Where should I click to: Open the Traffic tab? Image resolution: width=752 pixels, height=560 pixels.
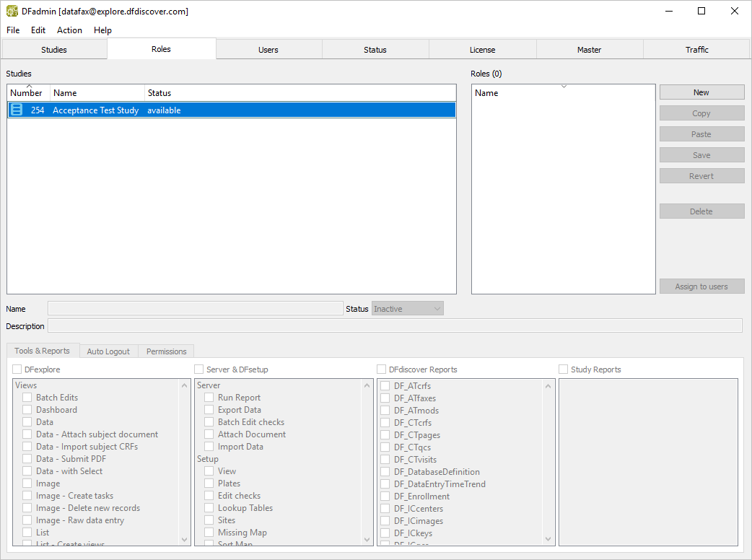coord(696,50)
